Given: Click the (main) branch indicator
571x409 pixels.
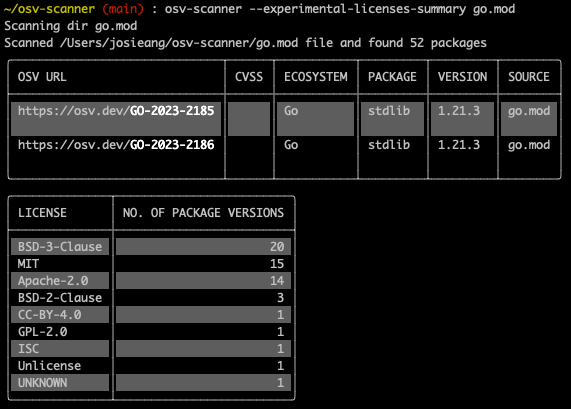Looking at the screenshot, I should (x=123, y=9).
